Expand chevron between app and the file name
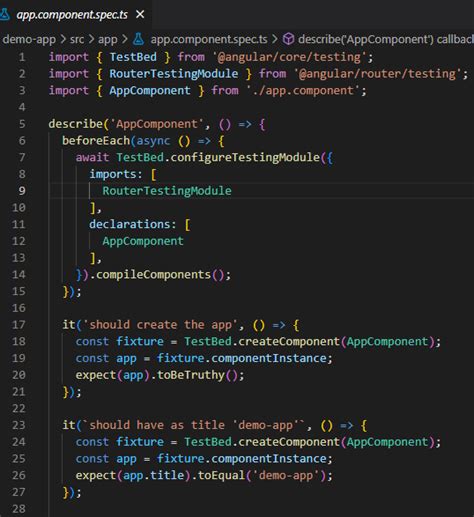The image size is (474, 517). tap(125, 39)
